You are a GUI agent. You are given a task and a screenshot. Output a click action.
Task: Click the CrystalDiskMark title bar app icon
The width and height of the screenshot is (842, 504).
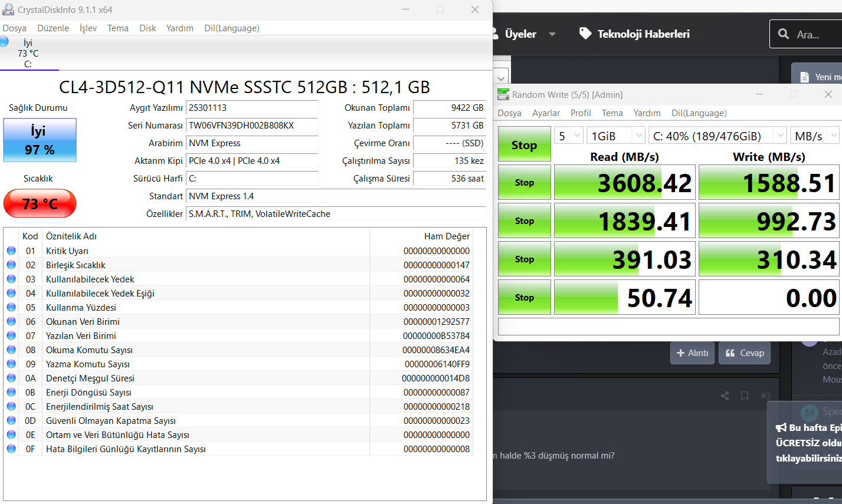coord(503,94)
